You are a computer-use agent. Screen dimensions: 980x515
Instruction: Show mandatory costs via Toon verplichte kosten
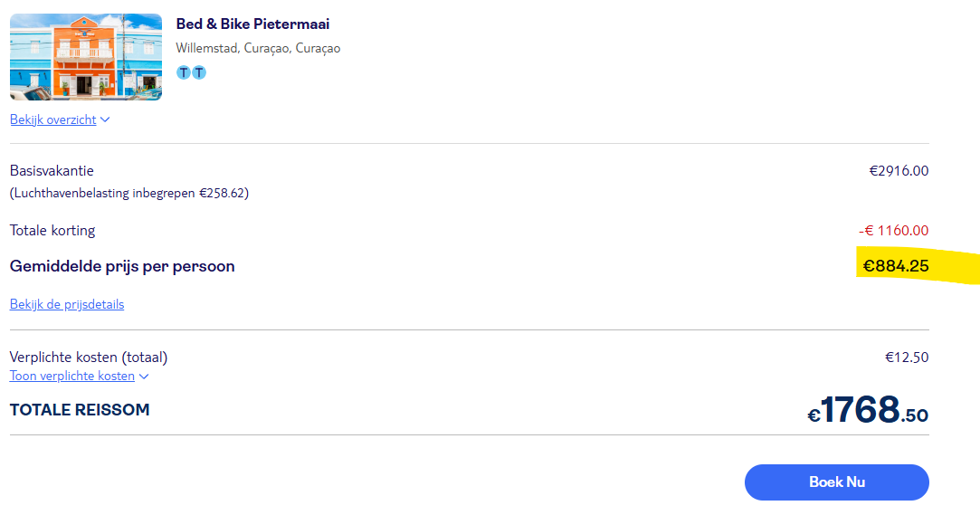(x=72, y=376)
